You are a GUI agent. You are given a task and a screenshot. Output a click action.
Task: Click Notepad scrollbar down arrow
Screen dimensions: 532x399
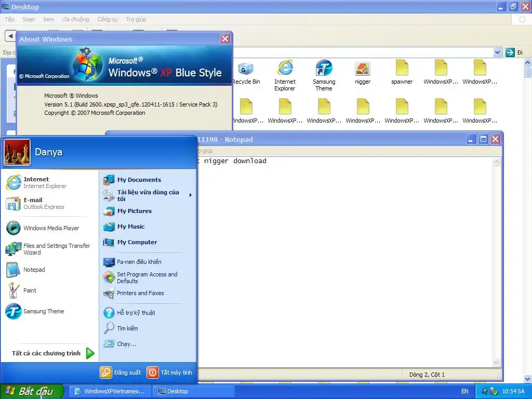pyautogui.click(x=496, y=363)
